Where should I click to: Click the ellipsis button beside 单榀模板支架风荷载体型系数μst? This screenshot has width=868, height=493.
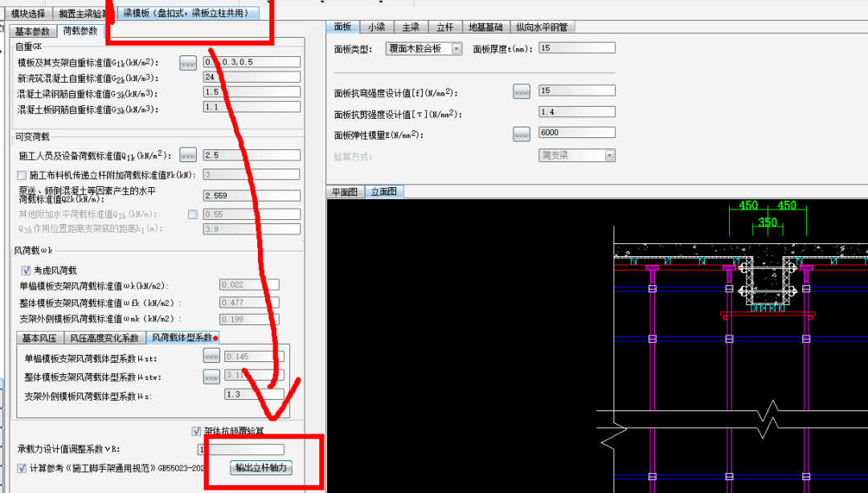point(211,357)
